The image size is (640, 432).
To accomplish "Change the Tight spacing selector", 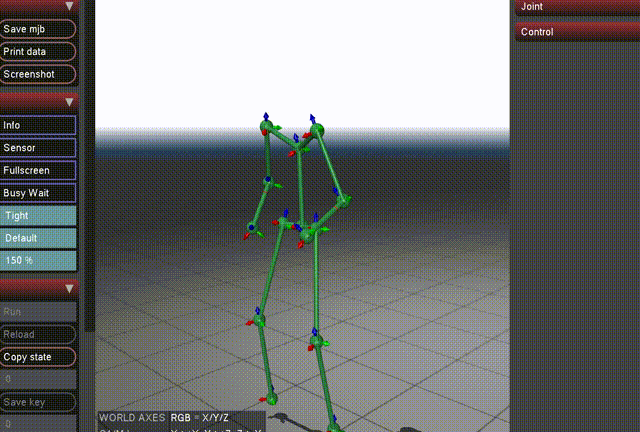I will click(38, 215).
